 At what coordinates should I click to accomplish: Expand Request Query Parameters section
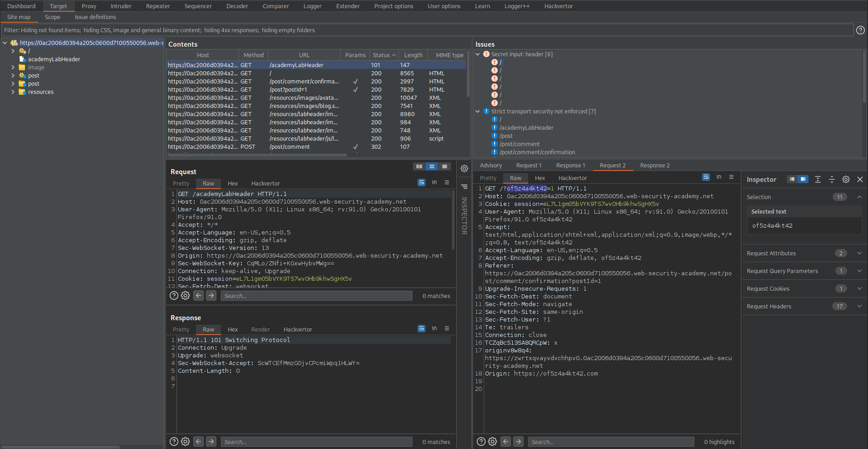859,271
